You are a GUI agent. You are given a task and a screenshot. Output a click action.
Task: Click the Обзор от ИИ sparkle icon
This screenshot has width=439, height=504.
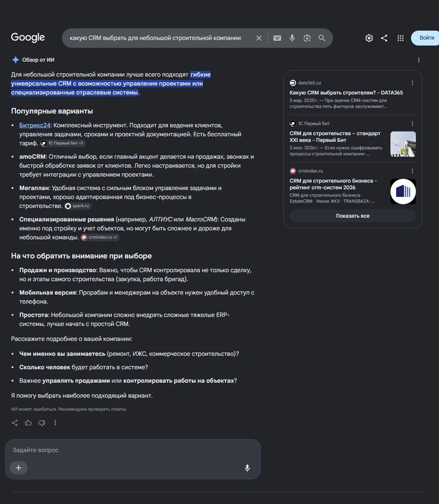click(15, 60)
